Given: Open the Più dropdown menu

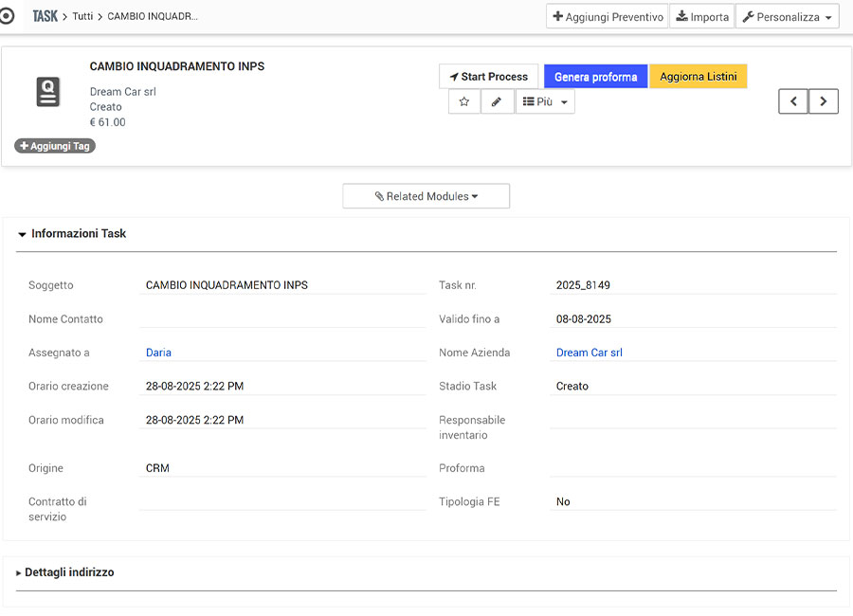Looking at the screenshot, I should pos(545,101).
